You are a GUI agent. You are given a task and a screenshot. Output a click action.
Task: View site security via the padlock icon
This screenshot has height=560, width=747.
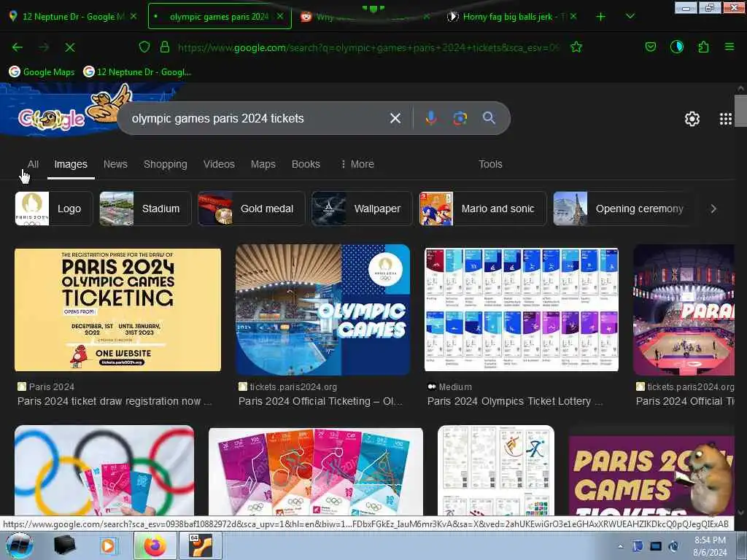pos(165,47)
